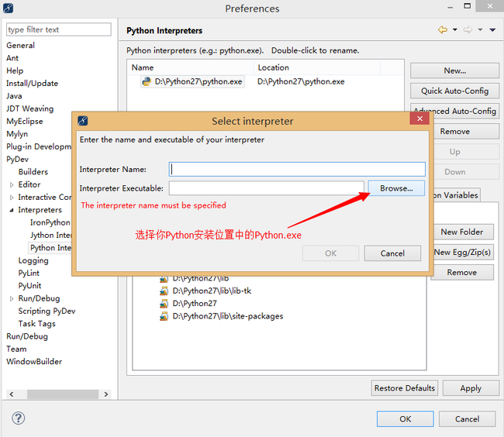Viewport: 504px width, 437px height.
Task: Select Team preferences category
Action: [x=16, y=349]
